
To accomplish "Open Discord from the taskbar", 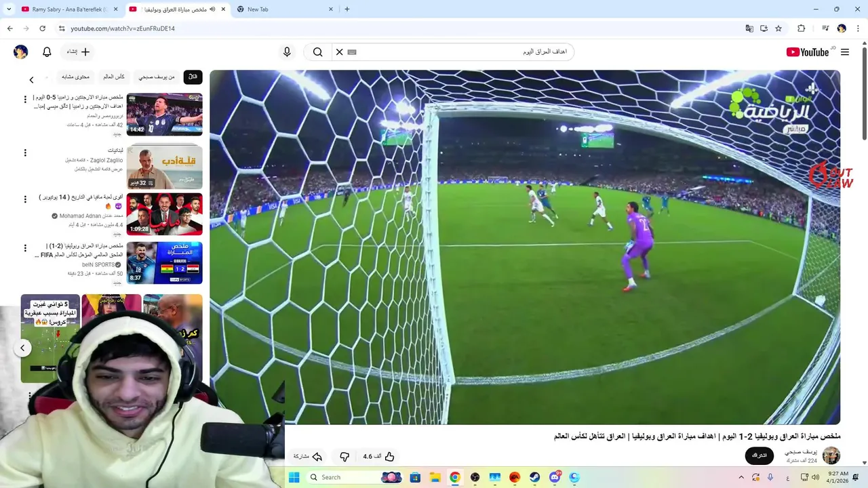I will tap(555, 477).
